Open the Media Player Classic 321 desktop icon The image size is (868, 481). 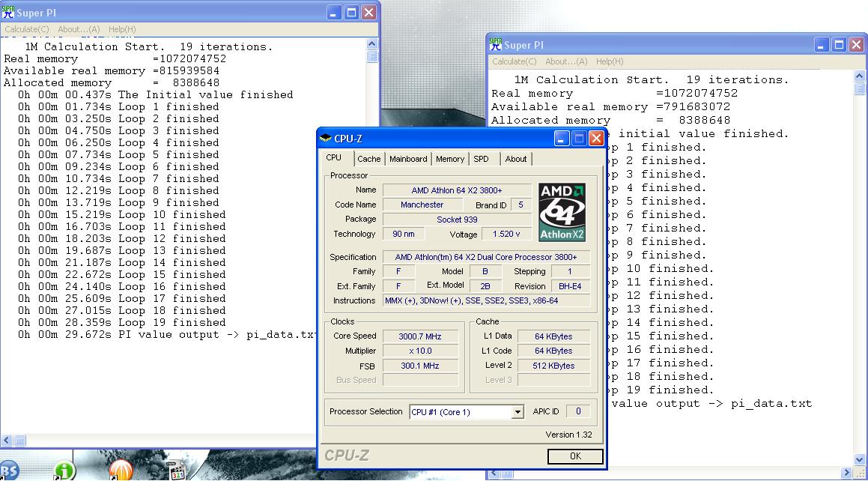(x=177, y=469)
